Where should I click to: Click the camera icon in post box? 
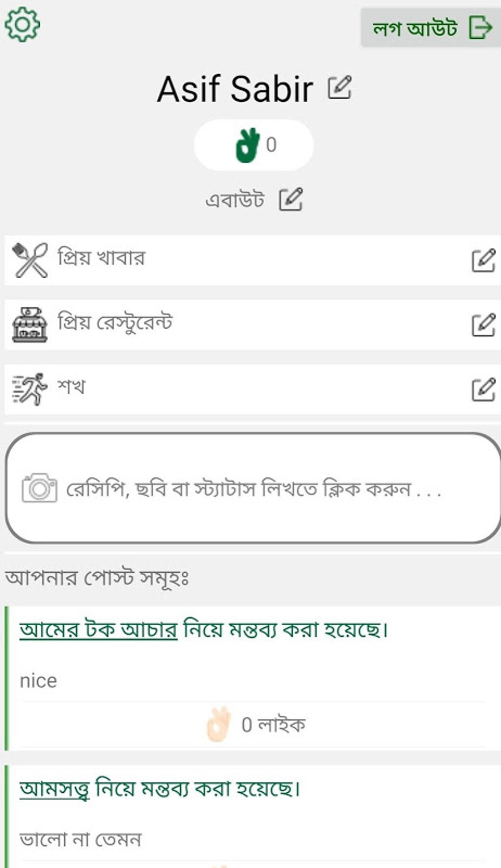point(39,488)
